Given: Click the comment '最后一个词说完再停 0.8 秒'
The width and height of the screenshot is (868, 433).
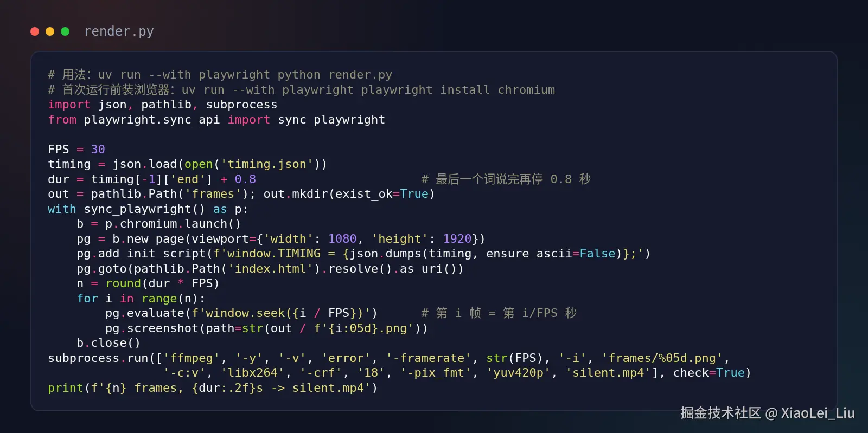Looking at the screenshot, I should pos(506,179).
